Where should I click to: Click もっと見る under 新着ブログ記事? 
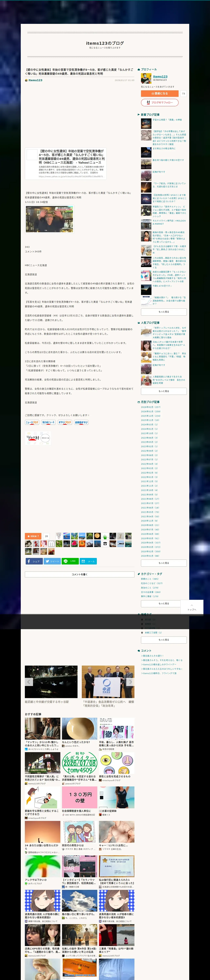164,312
